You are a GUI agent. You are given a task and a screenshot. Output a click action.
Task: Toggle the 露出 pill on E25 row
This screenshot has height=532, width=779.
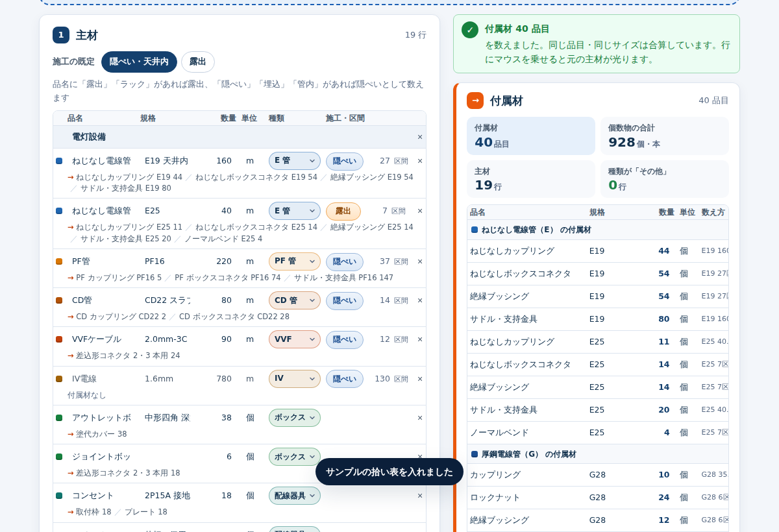click(343, 211)
